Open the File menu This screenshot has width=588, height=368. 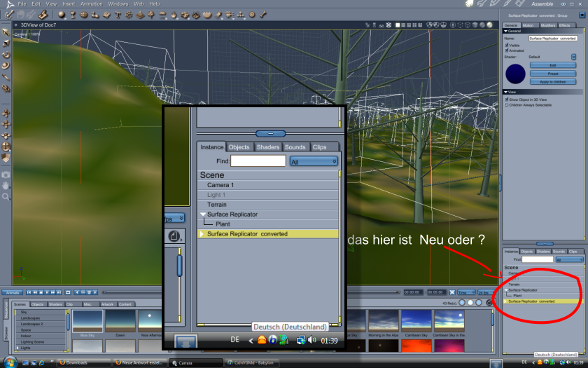coord(22,4)
